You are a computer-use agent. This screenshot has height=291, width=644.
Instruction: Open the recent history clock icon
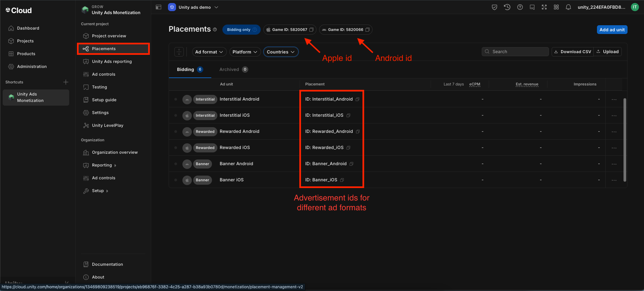507,7
